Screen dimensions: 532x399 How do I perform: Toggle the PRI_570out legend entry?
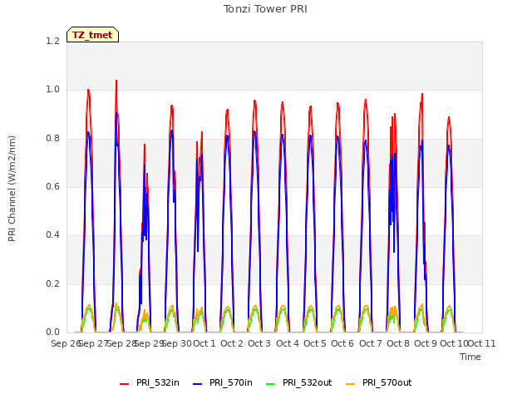379,382
